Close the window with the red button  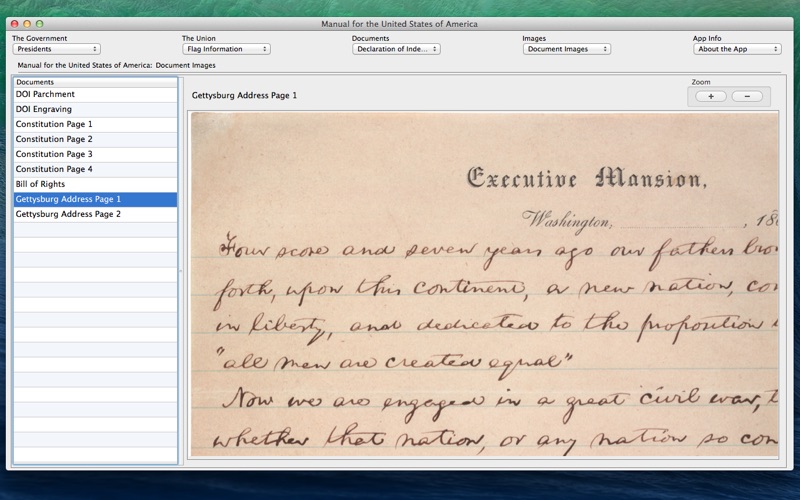(15, 24)
